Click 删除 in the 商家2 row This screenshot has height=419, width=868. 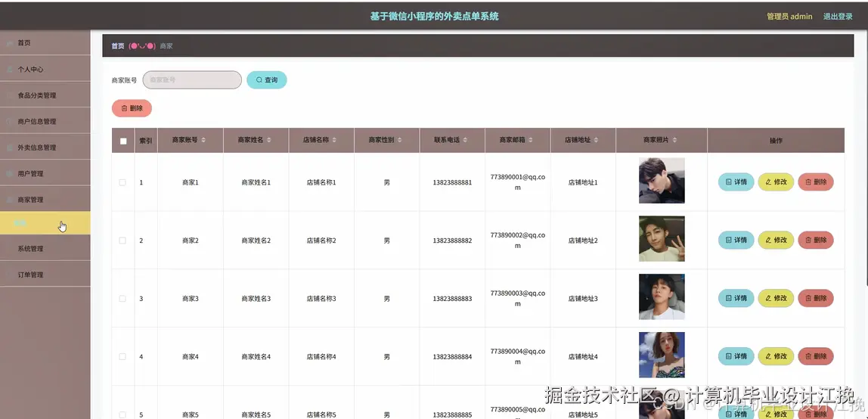(x=816, y=240)
